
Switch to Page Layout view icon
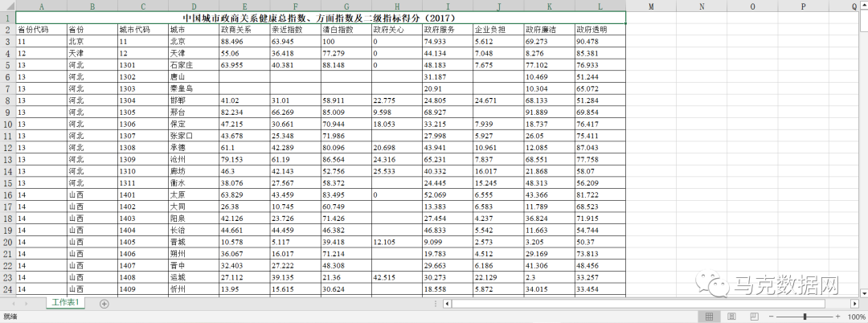tap(731, 317)
